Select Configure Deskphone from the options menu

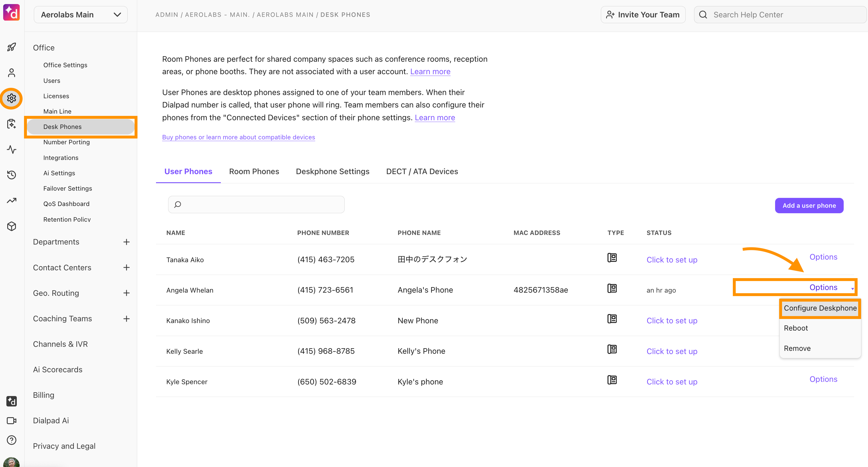(820, 308)
